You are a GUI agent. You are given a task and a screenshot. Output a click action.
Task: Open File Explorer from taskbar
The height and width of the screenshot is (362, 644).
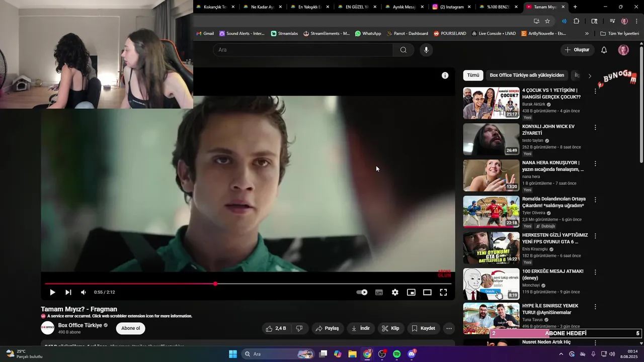click(352, 354)
